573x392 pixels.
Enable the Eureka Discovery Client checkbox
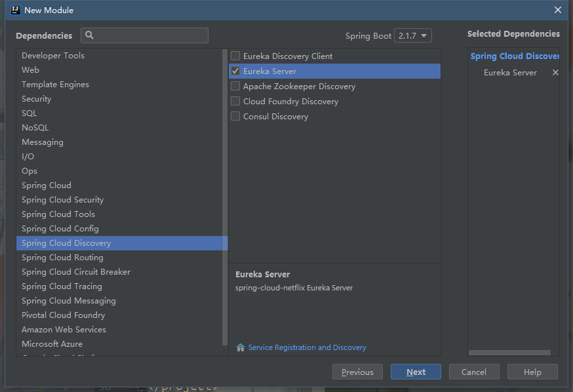pyautogui.click(x=235, y=56)
